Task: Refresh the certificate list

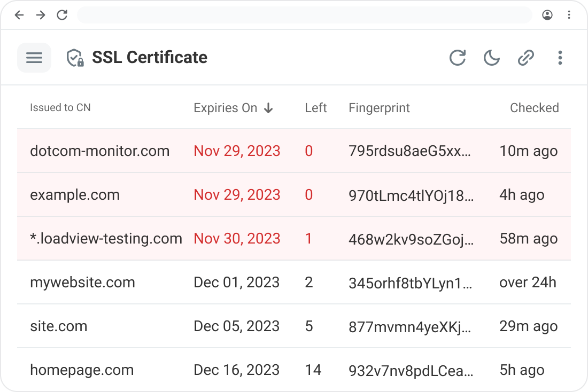Action: 457,58
